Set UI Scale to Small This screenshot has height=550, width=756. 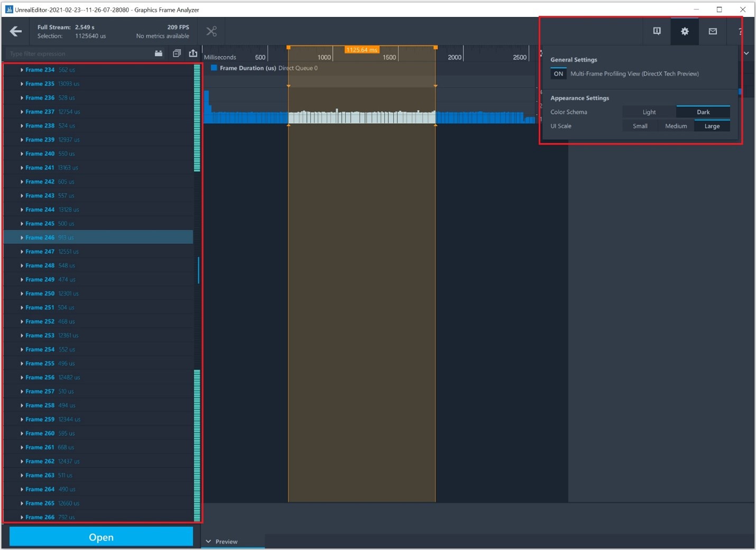[640, 126]
